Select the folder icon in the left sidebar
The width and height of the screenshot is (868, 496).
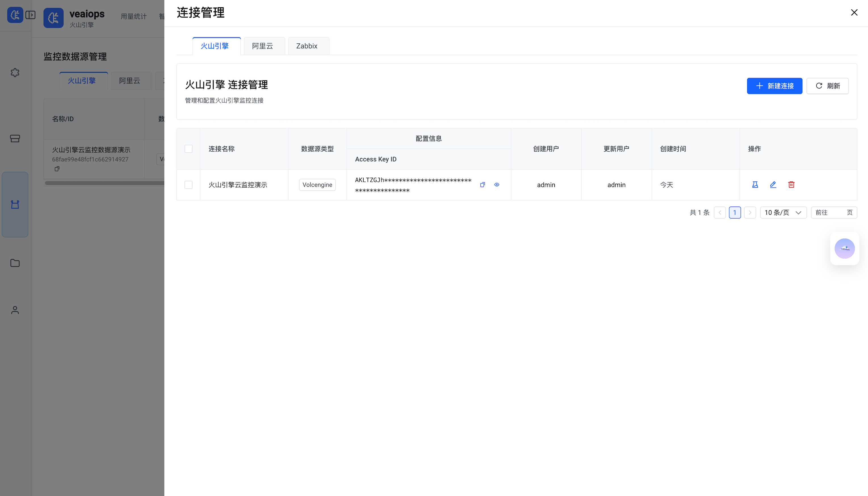tap(15, 263)
